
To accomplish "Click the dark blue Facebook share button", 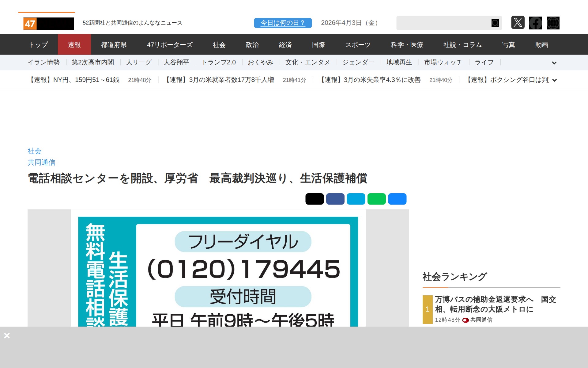I will [x=335, y=199].
